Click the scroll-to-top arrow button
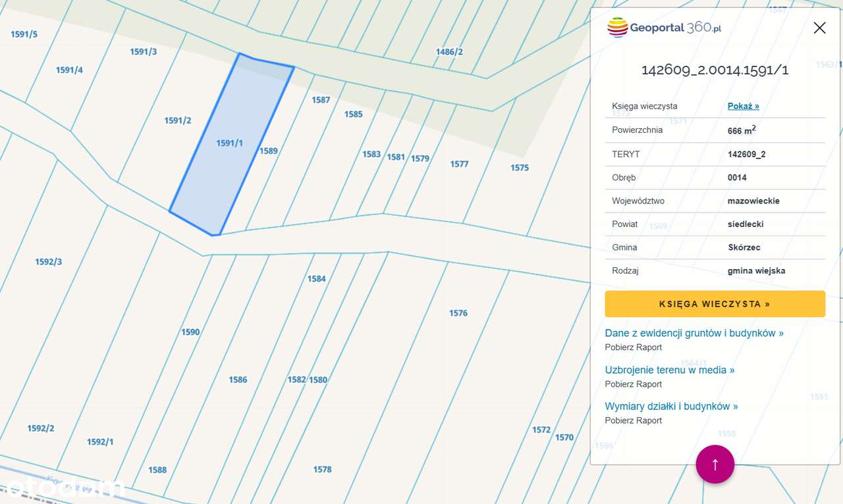The image size is (843, 504). pos(715,464)
